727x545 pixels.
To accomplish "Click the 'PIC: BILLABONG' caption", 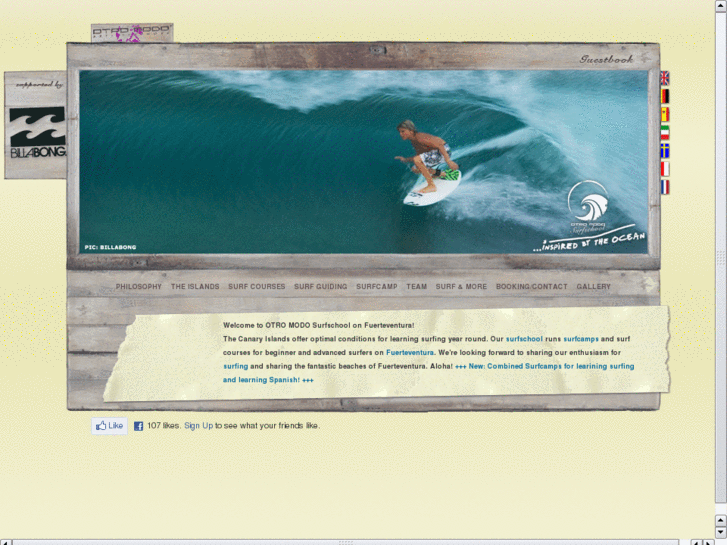I will (x=110, y=247).
